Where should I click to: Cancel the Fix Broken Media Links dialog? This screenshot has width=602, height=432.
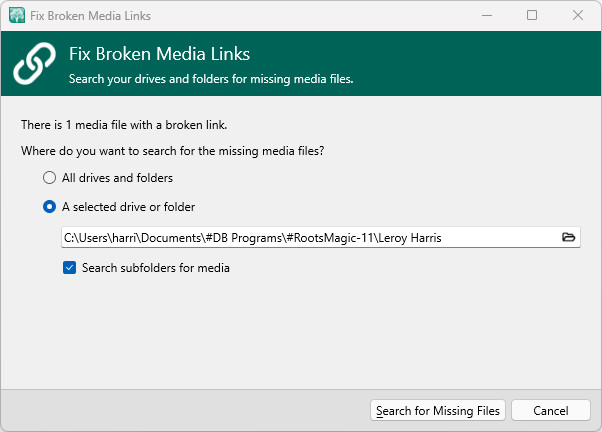(551, 410)
